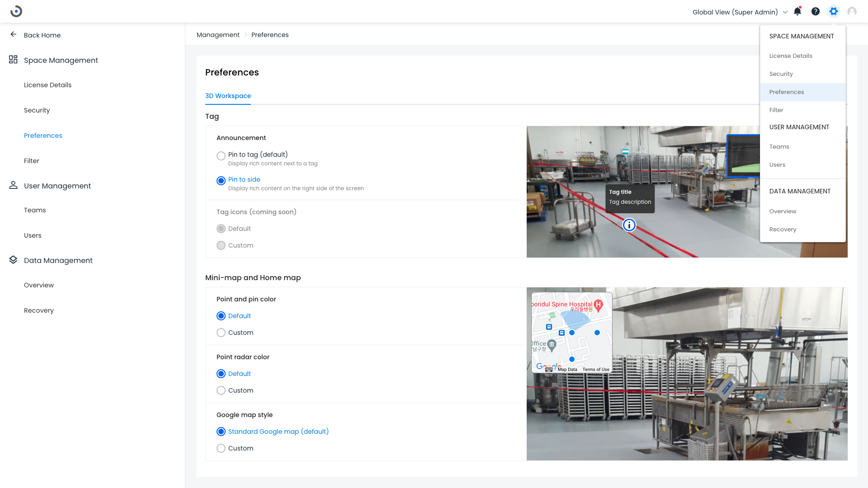Open Overview in settings dropdown menu

pyautogui.click(x=803, y=211)
